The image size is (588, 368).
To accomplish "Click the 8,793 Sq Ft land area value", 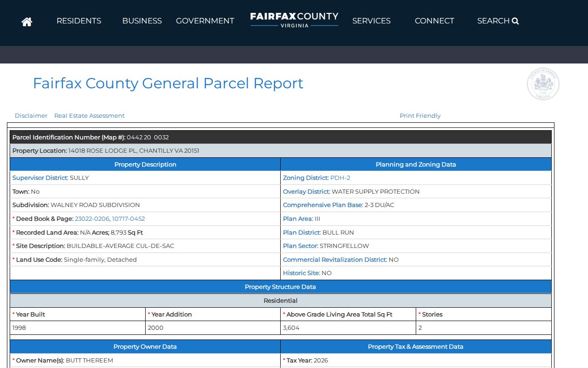I will point(127,233).
